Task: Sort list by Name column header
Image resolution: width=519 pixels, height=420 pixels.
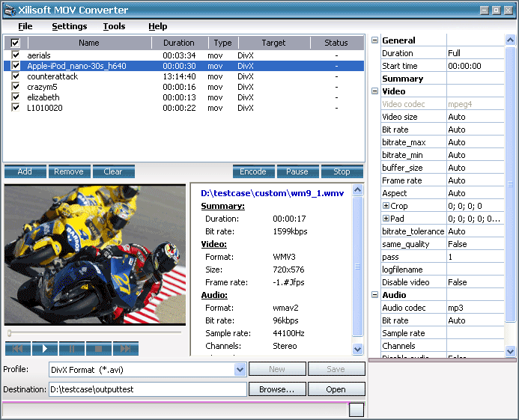Action: click(89, 43)
